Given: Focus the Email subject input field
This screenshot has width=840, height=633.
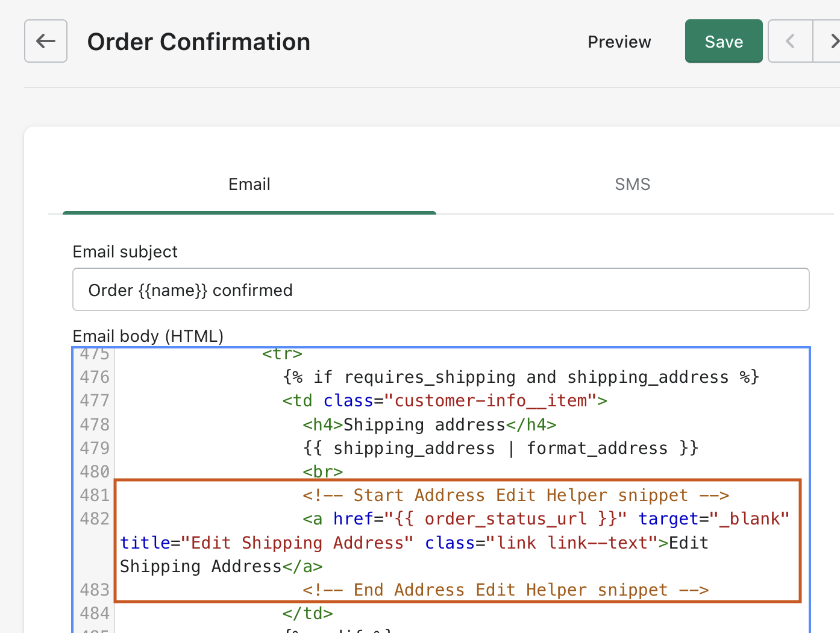Looking at the screenshot, I should point(440,289).
